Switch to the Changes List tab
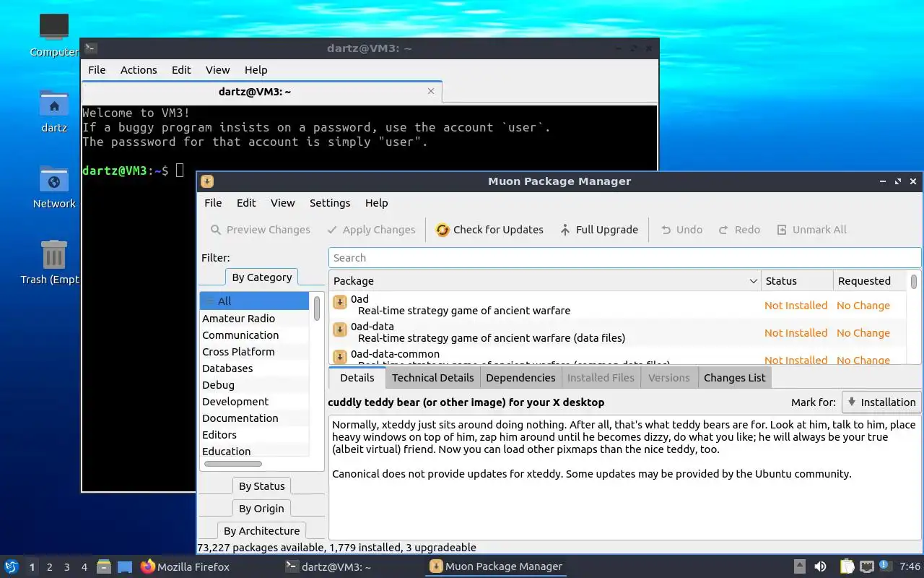This screenshot has height=578, width=924. pyautogui.click(x=735, y=378)
